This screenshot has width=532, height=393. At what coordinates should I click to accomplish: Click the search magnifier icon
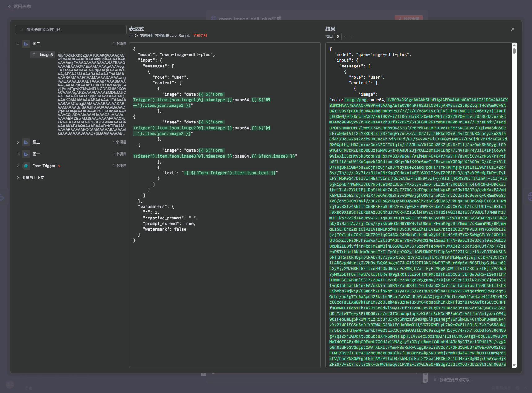pos(21,30)
